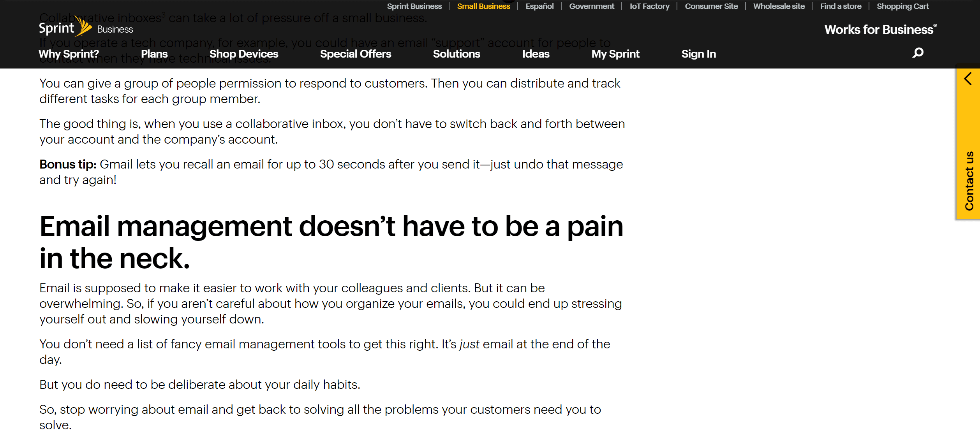Open the Government top link
Image resolution: width=980 pixels, height=441 pixels.
(x=591, y=6)
